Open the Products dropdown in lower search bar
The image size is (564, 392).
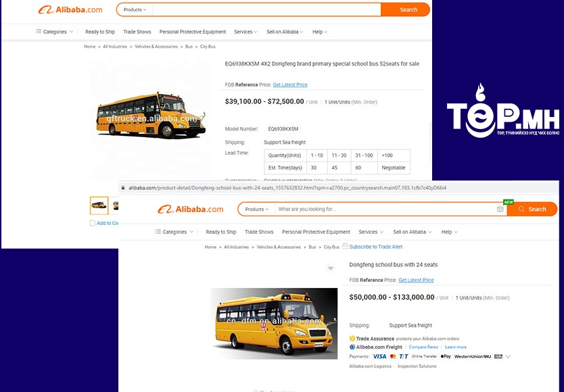coord(256,210)
